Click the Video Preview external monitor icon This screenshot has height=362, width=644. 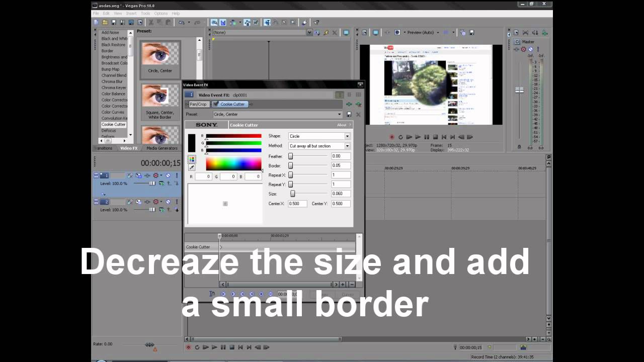[376, 33]
